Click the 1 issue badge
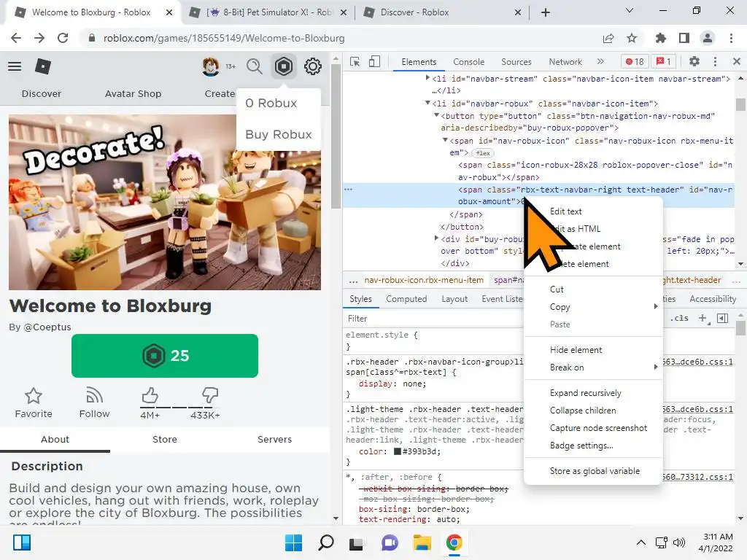Image resolution: width=747 pixels, height=560 pixels. pyautogui.click(x=664, y=61)
